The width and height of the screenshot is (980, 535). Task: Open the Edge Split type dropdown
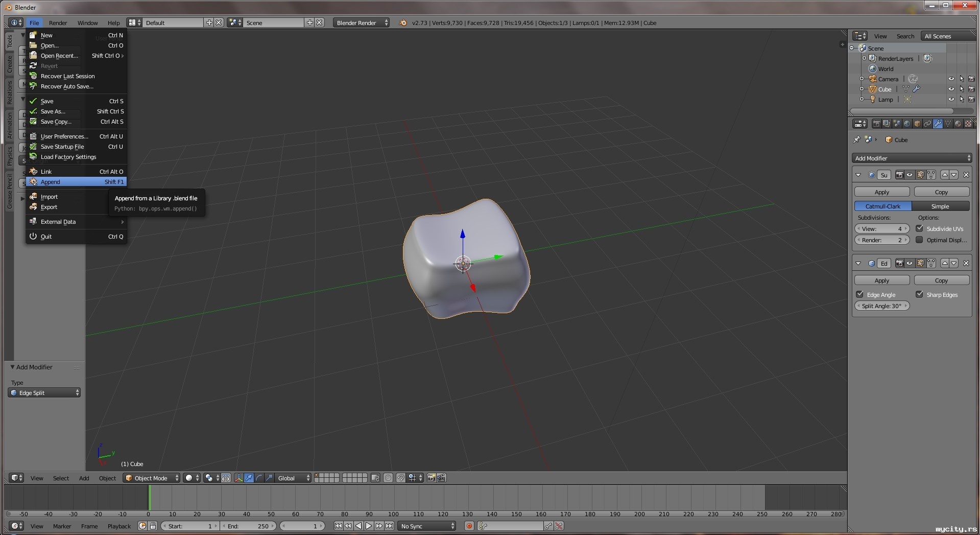pyautogui.click(x=45, y=392)
